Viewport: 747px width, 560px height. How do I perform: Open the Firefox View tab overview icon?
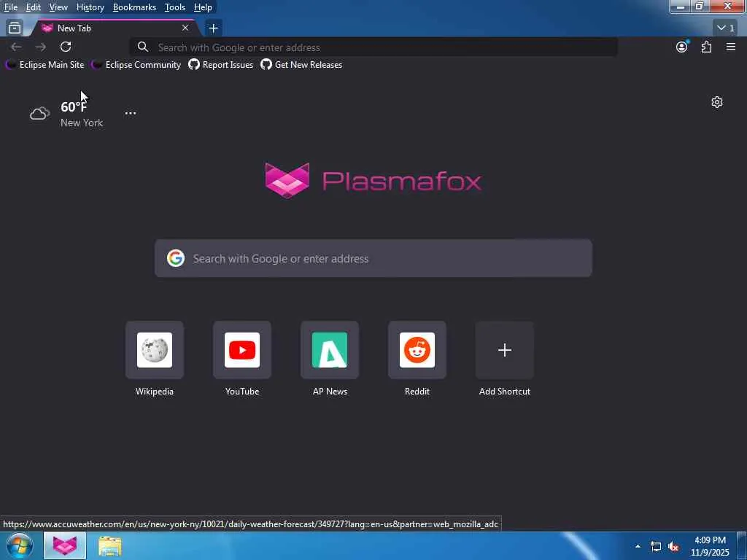coord(15,28)
